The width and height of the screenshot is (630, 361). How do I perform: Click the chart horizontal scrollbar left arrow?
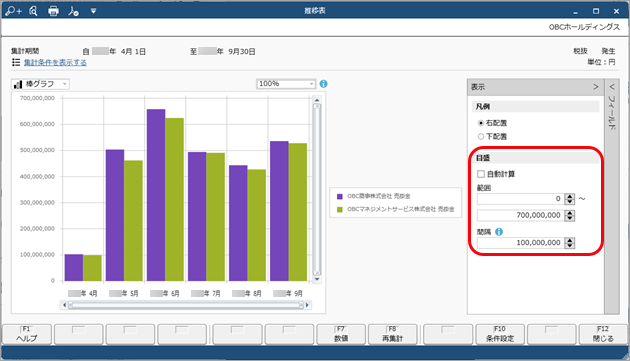pyautogui.click(x=64, y=305)
